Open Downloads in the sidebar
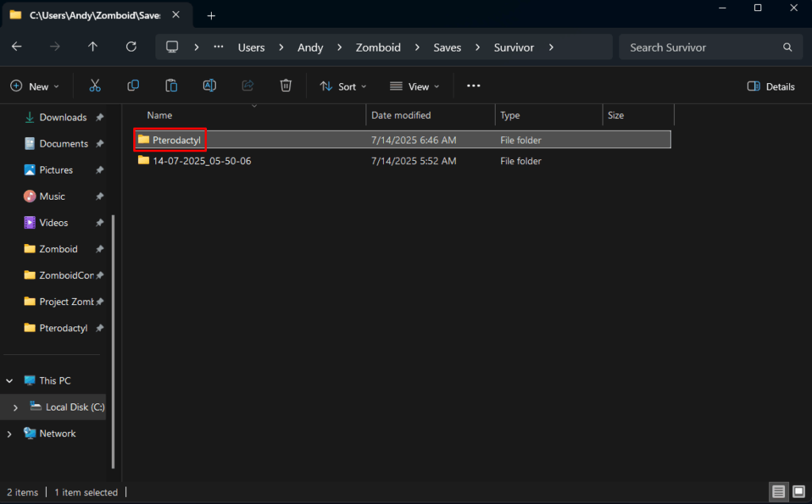Screen dimensions: 812x504 [63, 117]
